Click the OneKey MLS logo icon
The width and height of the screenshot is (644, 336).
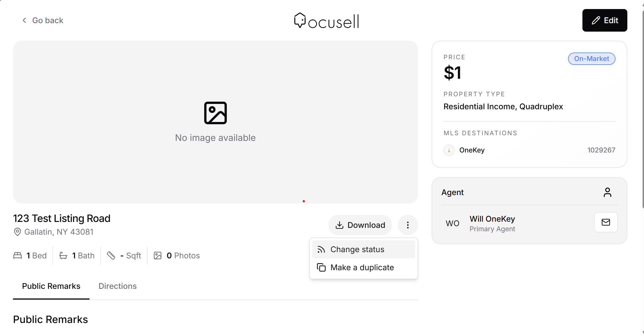point(449,150)
